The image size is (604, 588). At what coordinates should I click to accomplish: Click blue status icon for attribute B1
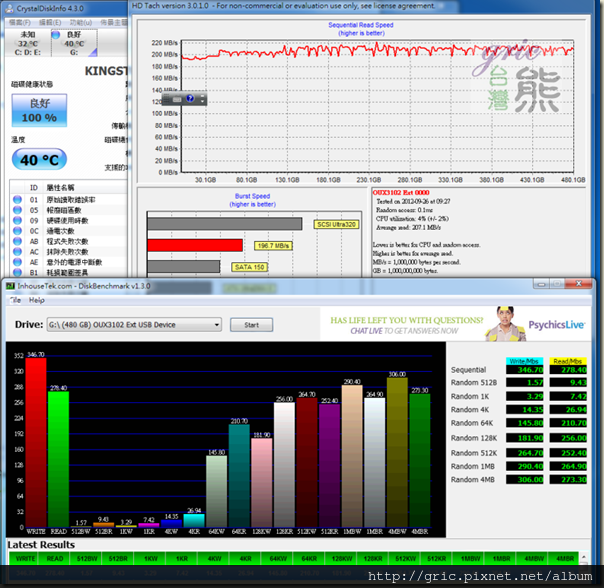pos(17,272)
